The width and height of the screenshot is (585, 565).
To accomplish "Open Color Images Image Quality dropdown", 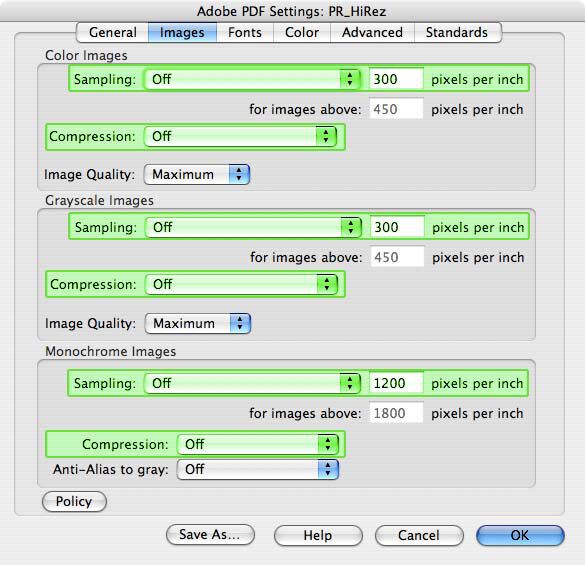I will (x=197, y=174).
